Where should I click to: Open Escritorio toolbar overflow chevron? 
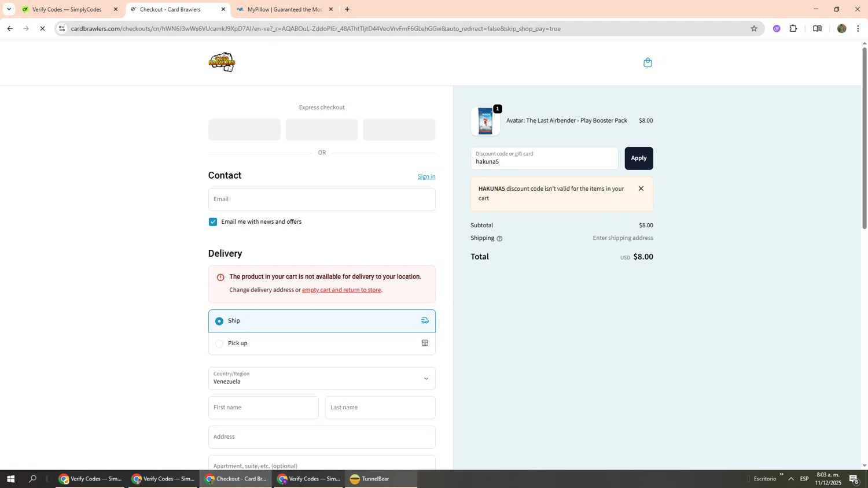coord(781,475)
